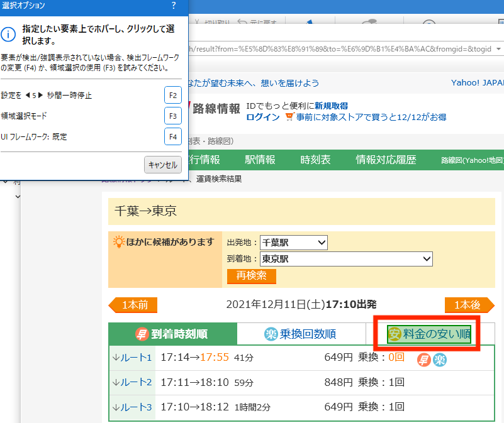Image resolution: width=504 pixels, height=423 pixels.
Task: Click the F3 領域選択モード button
Action: point(173,116)
